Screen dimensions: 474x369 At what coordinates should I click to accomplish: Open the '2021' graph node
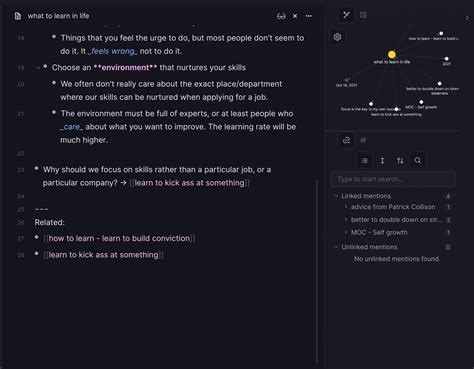(447, 59)
